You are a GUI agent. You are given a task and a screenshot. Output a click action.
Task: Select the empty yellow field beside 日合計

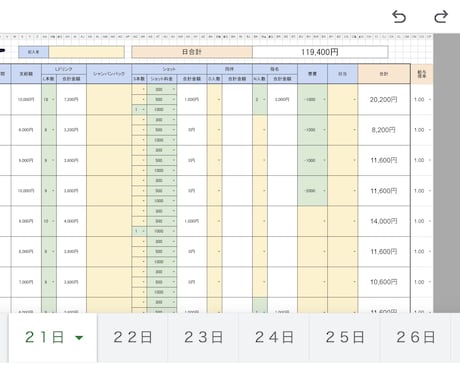point(87,52)
